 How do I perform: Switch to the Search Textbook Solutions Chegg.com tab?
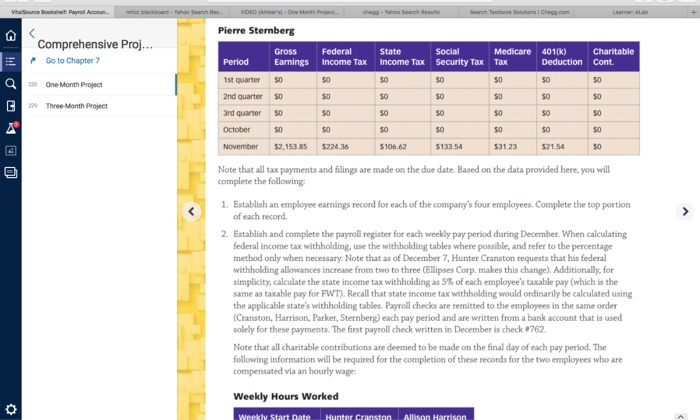click(x=519, y=12)
